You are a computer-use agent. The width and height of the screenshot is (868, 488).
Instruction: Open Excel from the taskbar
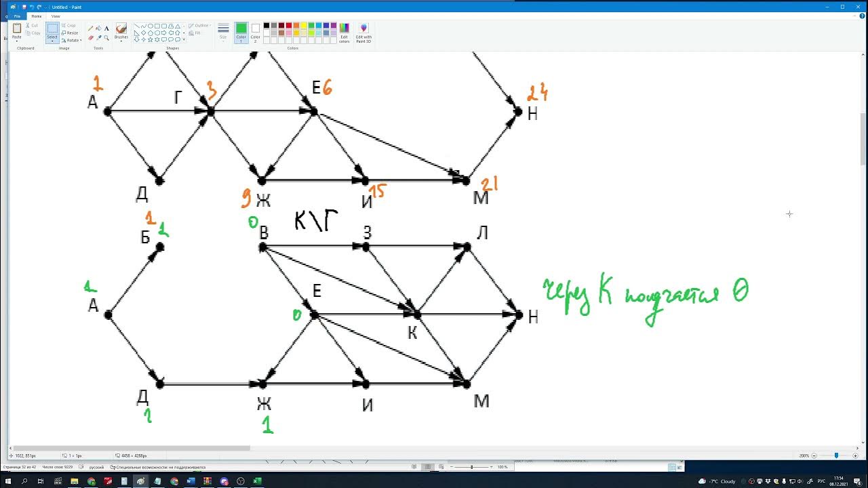[257, 481]
